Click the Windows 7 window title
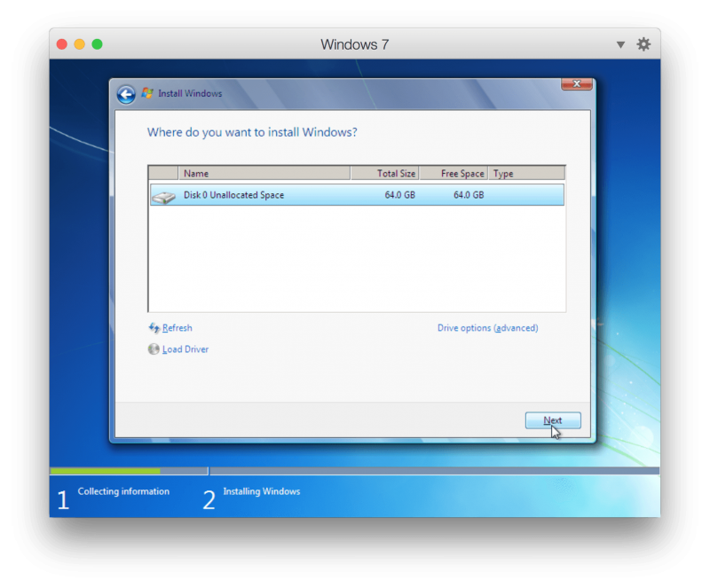This screenshot has height=588, width=710. (x=354, y=44)
